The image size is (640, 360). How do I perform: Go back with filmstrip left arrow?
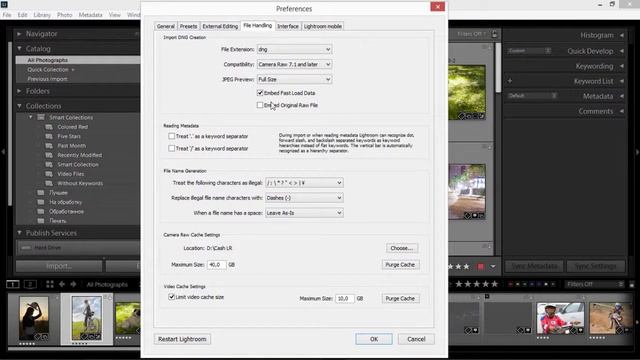[62, 284]
